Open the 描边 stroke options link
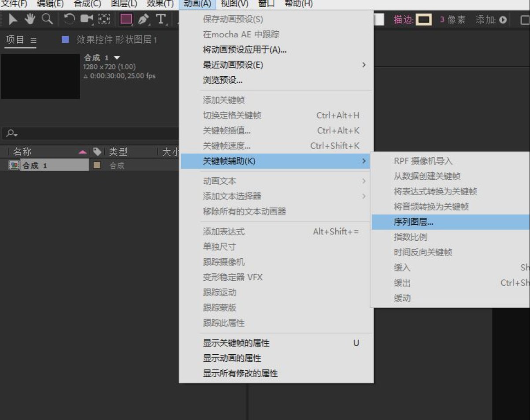 404,20
